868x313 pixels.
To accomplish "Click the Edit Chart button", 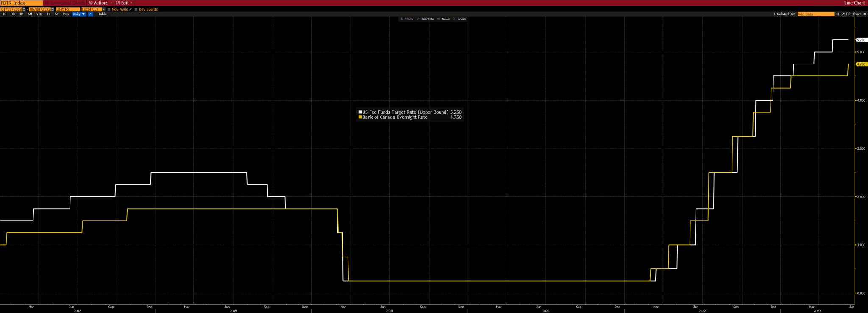I will tap(851, 14).
